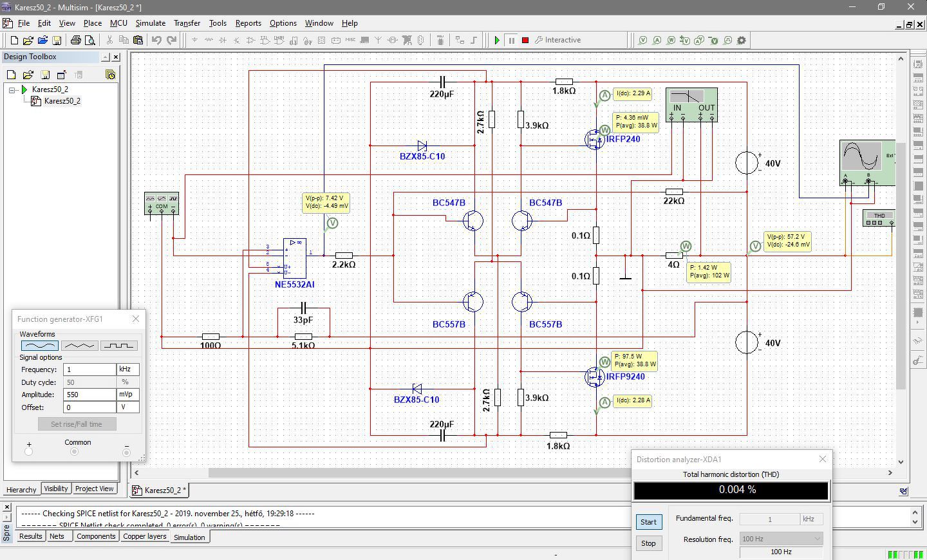Redo the last undone action in toolbar
Image resolution: width=927 pixels, height=560 pixels.
pyautogui.click(x=171, y=40)
